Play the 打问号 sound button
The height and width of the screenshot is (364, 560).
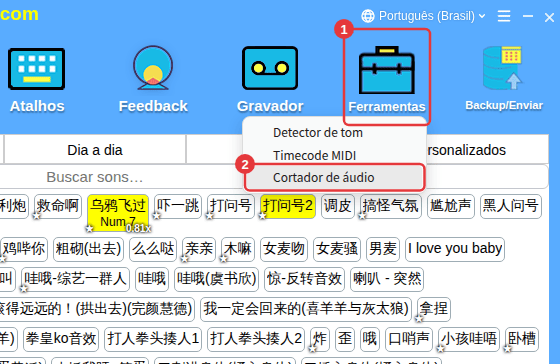point(231,206)
